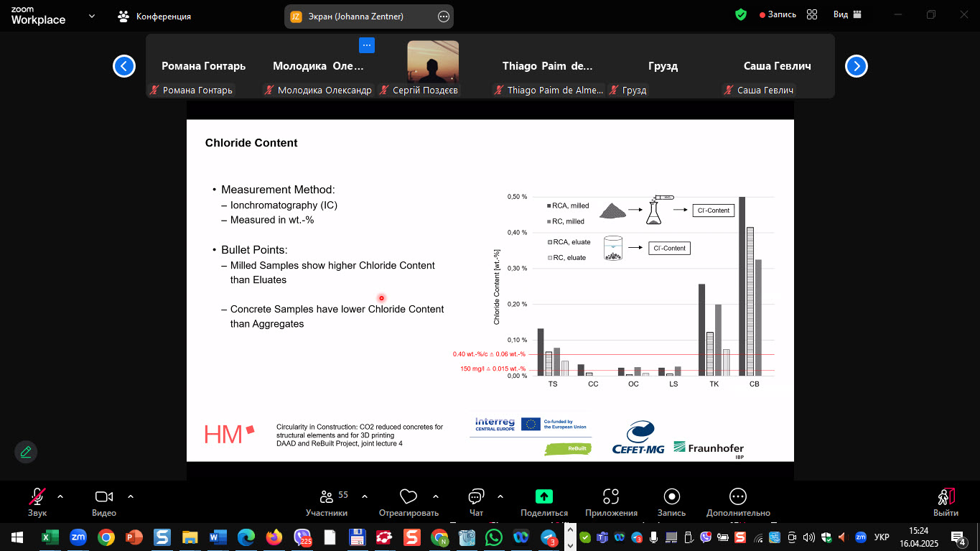The height and width of the screenshot is (551, 980).
Task: Toggle meeting recording in the bottom toolbar
Action: tap(671, 501)
